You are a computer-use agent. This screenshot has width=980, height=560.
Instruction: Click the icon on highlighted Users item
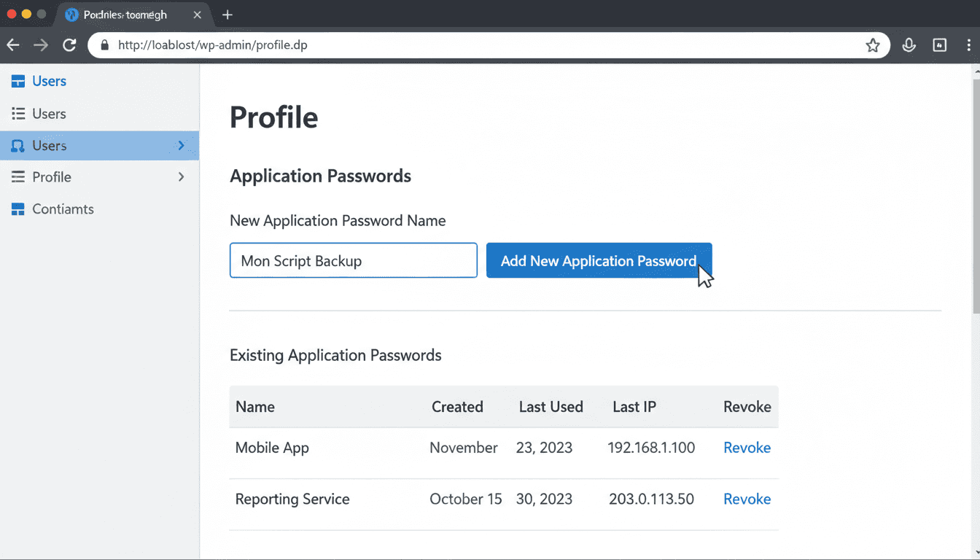[x=18, y=146]
